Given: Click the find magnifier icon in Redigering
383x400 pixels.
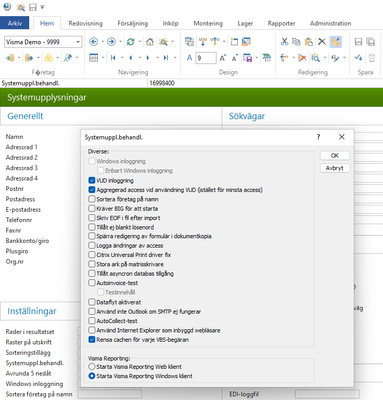Looking at the screenshot, I should click(315, 58).
